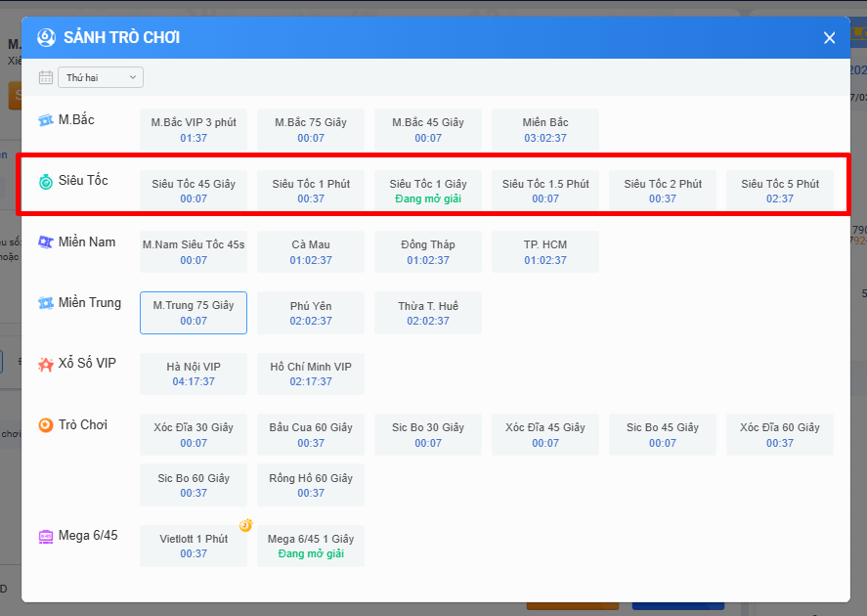Select M.Trung 75 Giây game
The width and height of the screenshot is (867, 616).
coord(194,313)
